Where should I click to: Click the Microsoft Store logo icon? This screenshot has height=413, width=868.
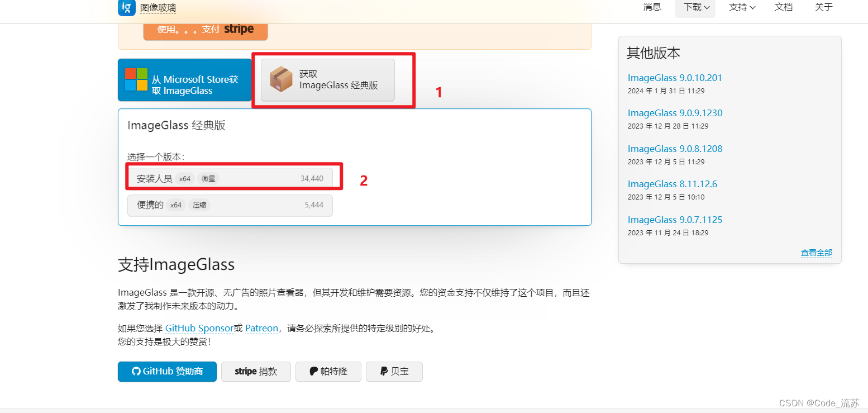136,79
